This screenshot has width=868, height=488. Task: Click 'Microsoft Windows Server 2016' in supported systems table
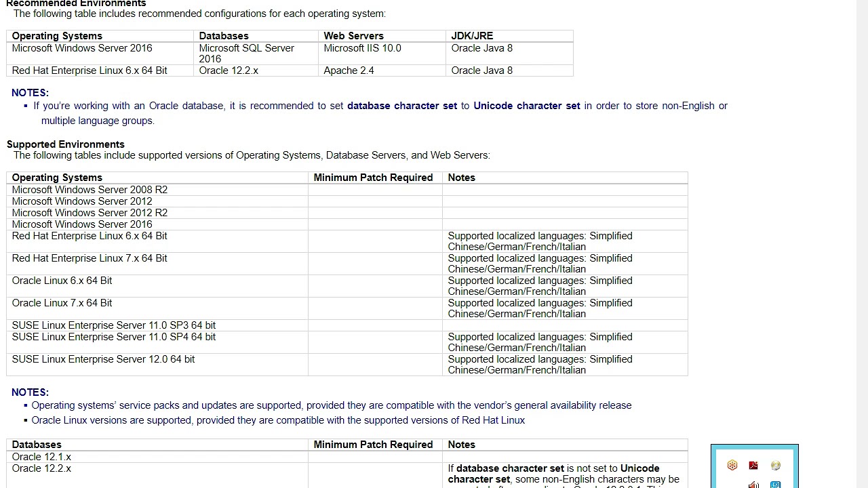82,224
